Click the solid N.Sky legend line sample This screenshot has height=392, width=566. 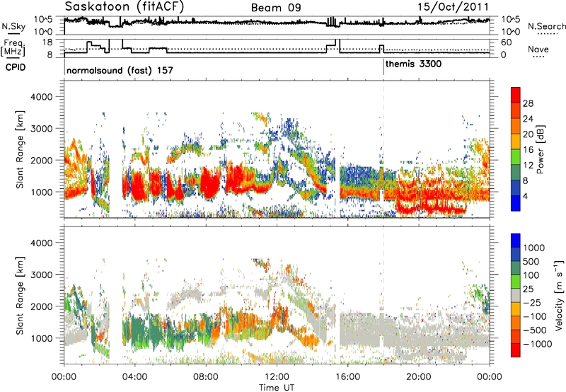click(x=13, y=33)
